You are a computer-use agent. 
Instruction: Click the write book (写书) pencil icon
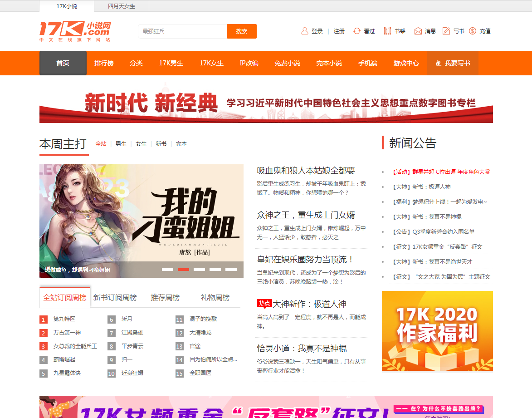(446, 31)
